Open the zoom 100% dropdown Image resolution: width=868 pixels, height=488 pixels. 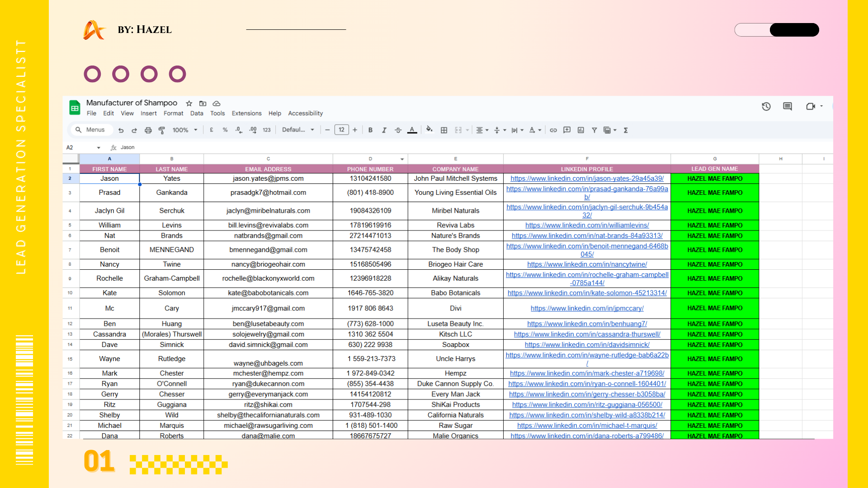185,130
